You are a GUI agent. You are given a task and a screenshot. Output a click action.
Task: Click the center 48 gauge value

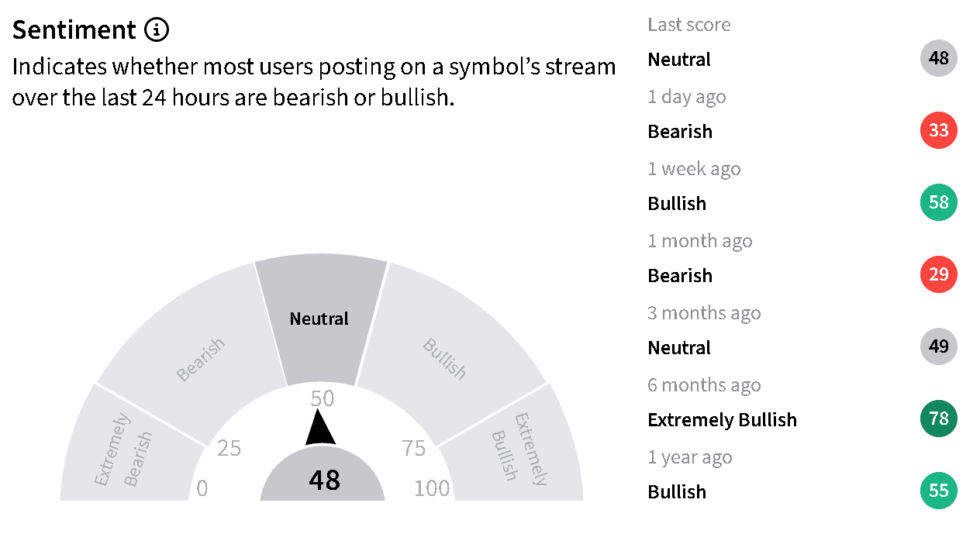pos(323,480)
